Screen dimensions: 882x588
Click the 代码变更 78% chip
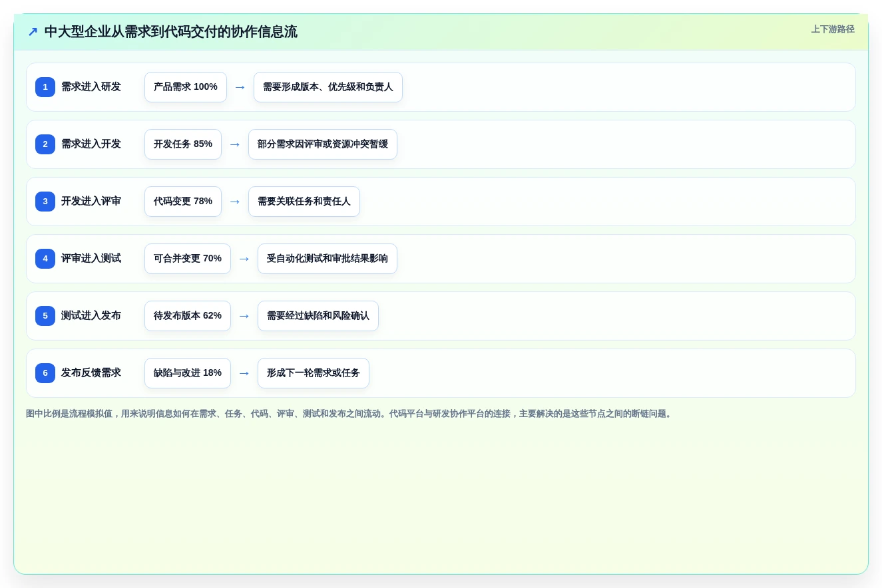[183, 202]
